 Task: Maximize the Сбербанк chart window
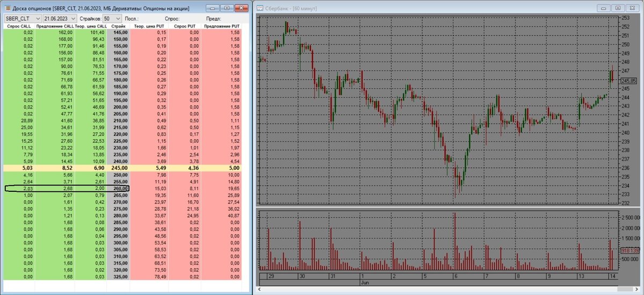[x=618, y=8]
